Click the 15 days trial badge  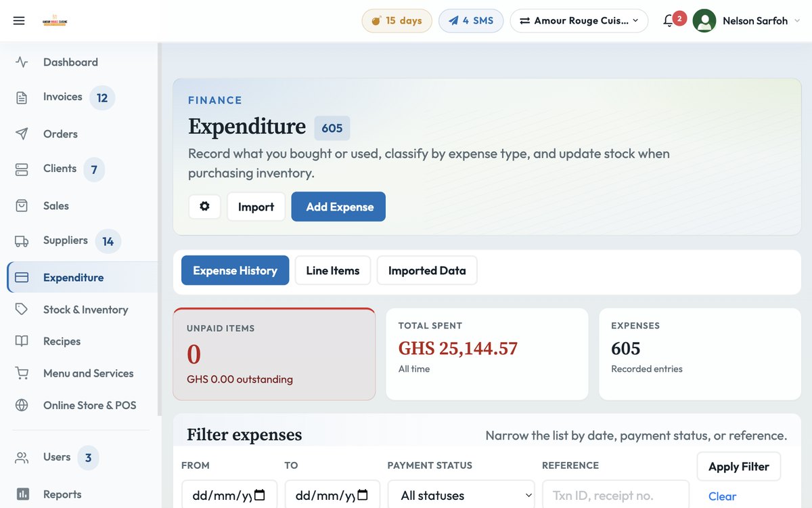[397, 21]
